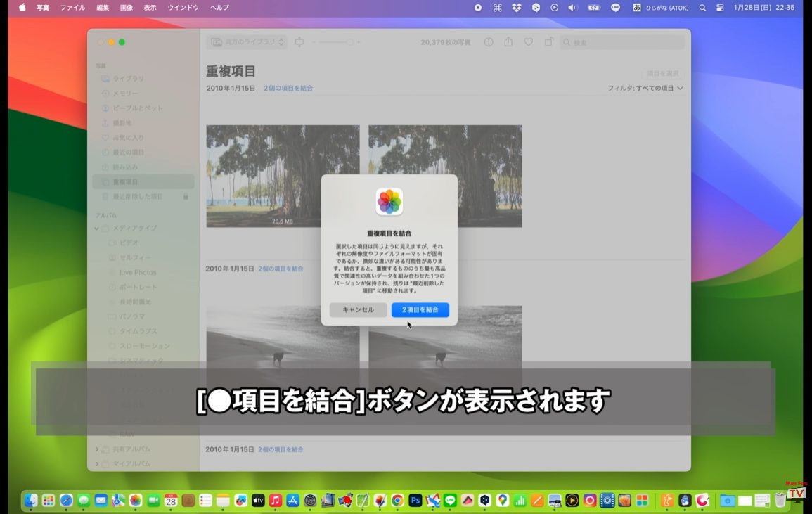Open Apple Maps from the Dock
The height and width of the screenshot is (514, 812).
coord(118,500)
